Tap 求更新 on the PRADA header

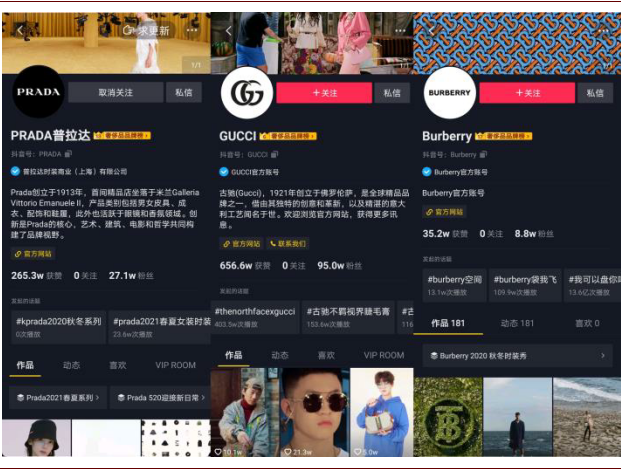click(x=146, y=30)
